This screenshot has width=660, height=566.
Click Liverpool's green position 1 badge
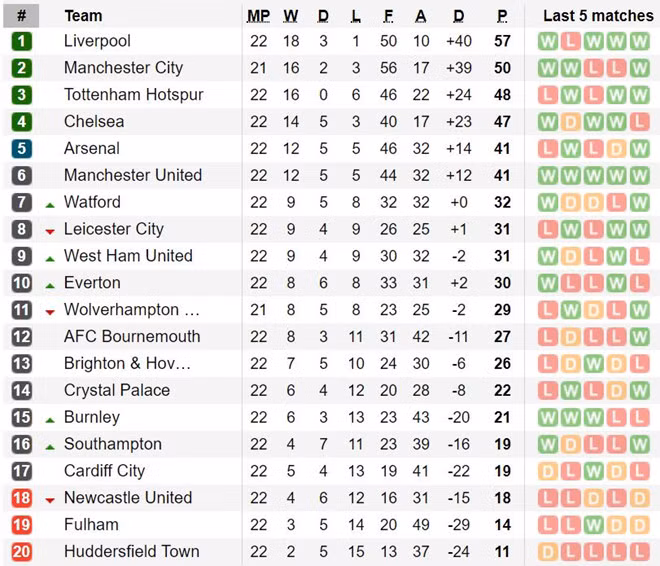pyautogui.click(x=22, y=41)
